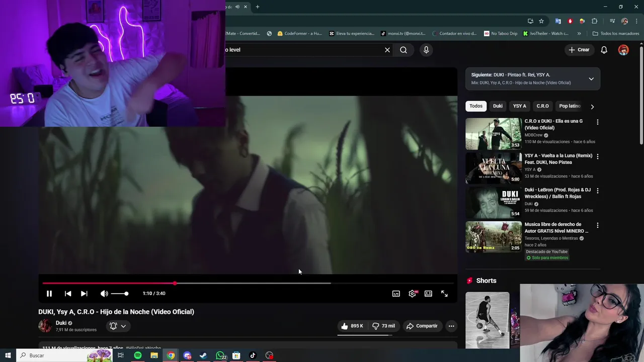
Task: Skip to the next video
Action: pyautogui.click(x=84, y=294)
